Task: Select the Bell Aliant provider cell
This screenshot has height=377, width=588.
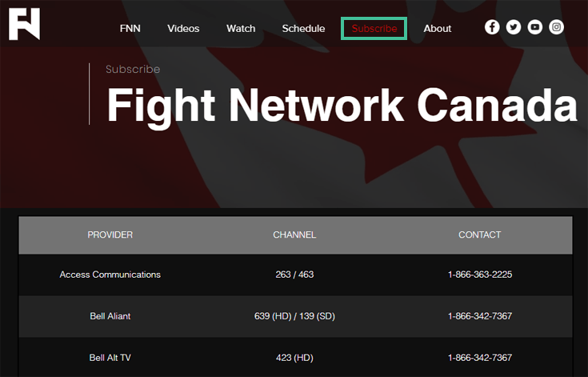Action: point(110,316)
